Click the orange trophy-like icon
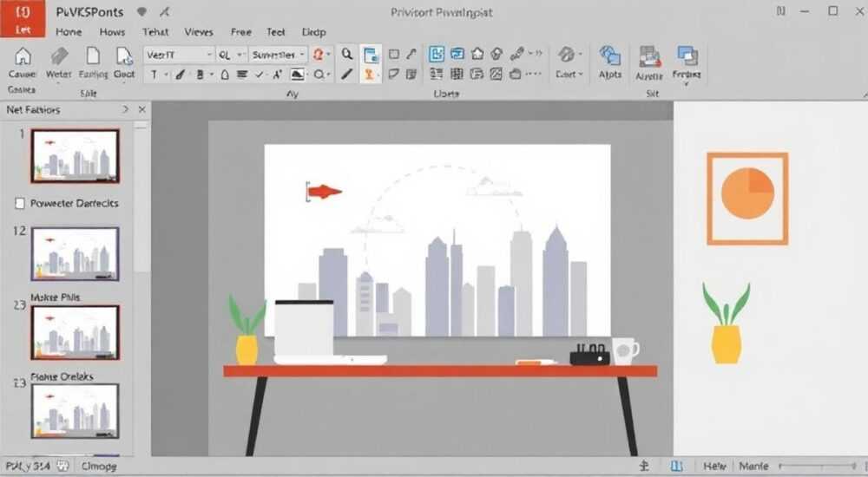Screen dimensions: 868x477 pos(370,74)
